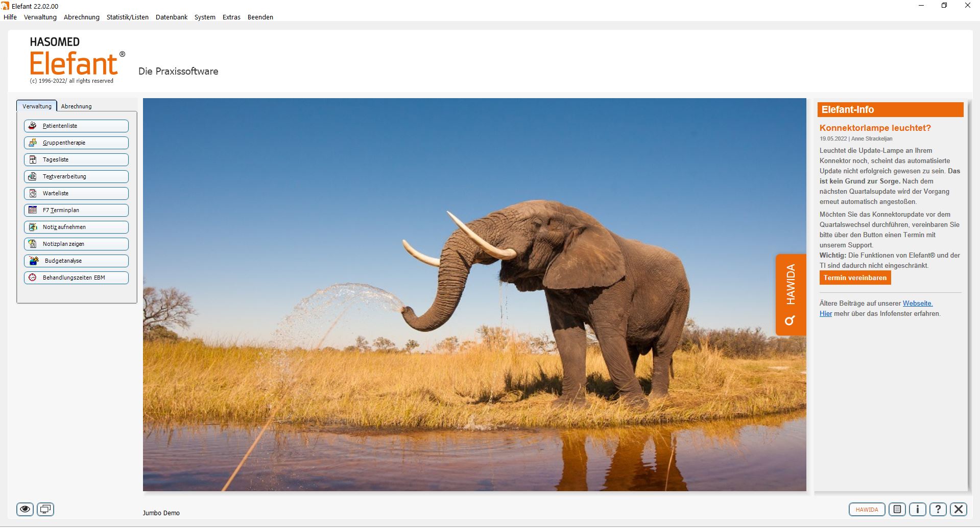Viewport: 980px width, 528px height.
Task: Click the Behandlungszeiten EBM clock icon
Action: 33,278
